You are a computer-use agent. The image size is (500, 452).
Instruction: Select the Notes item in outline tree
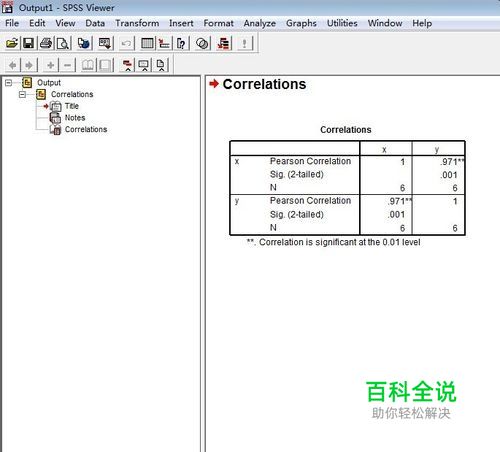[75, 118]
